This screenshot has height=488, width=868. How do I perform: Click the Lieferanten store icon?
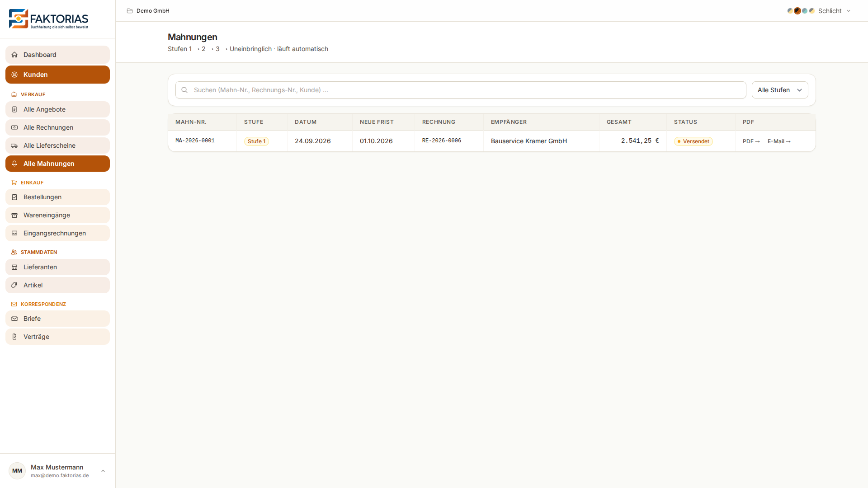(14, 267)
